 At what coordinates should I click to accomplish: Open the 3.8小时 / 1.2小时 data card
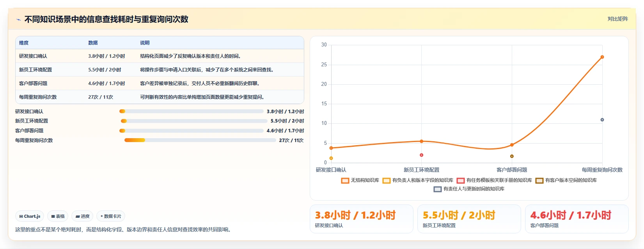coord(362,219)
